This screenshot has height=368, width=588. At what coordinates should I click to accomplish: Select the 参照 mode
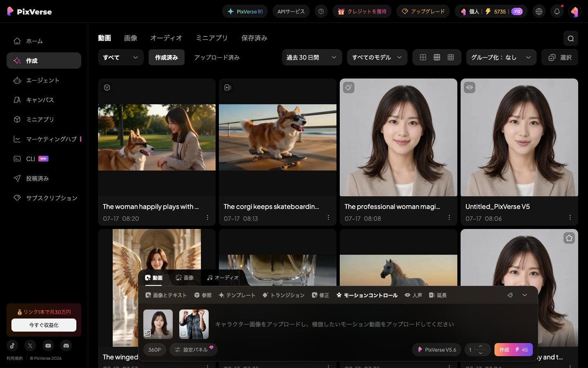click(x=203, y=295)
